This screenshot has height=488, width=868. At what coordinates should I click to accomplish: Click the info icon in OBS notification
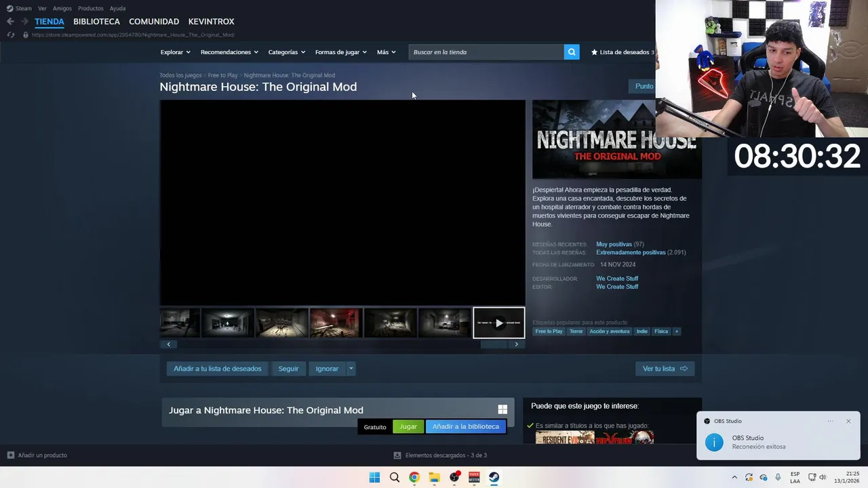[714, 442]
